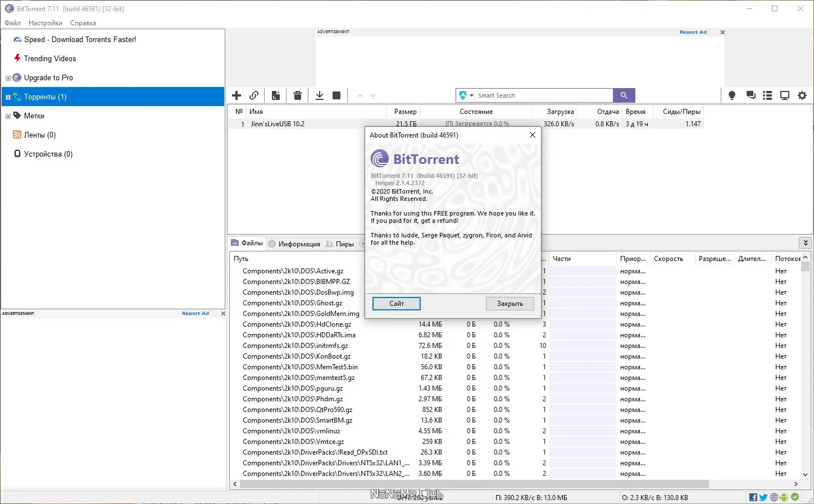Close the sidebar advertisement panel
This screenshot has height=504, width=814.
click(223, 313)
